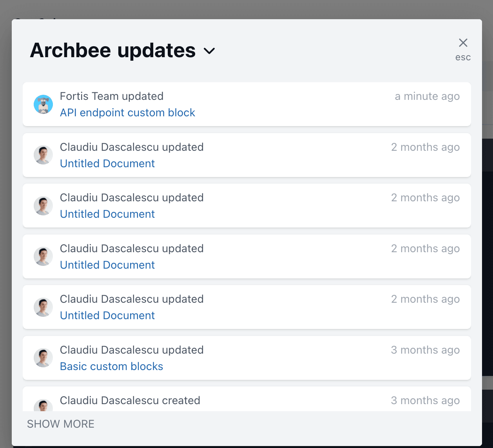493x448 pixels.
Task: Click the 'esc' label under the close icon
Action: coord(463,58)
